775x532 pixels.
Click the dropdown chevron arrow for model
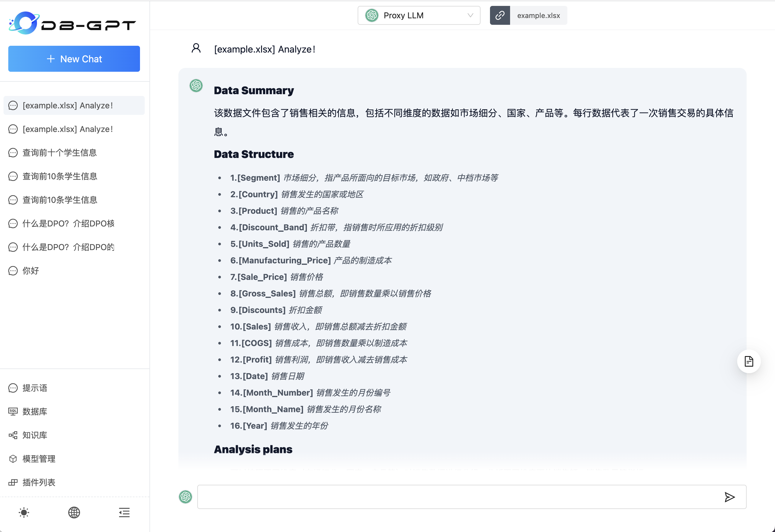[x=470, y=15]
